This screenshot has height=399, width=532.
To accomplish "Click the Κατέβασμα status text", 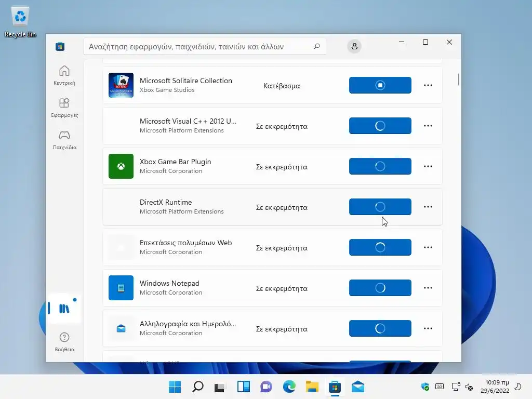I will [282, 86].
